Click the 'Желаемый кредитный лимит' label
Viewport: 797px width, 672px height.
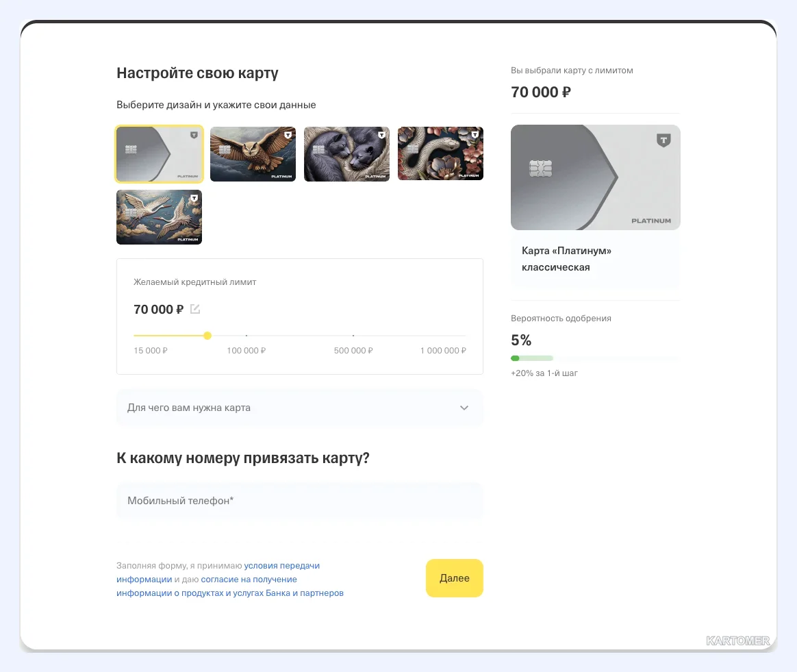tap(194, 282)
